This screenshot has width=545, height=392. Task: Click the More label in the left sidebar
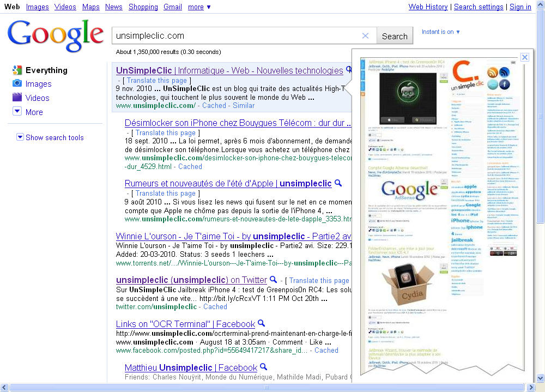[34, 112]
